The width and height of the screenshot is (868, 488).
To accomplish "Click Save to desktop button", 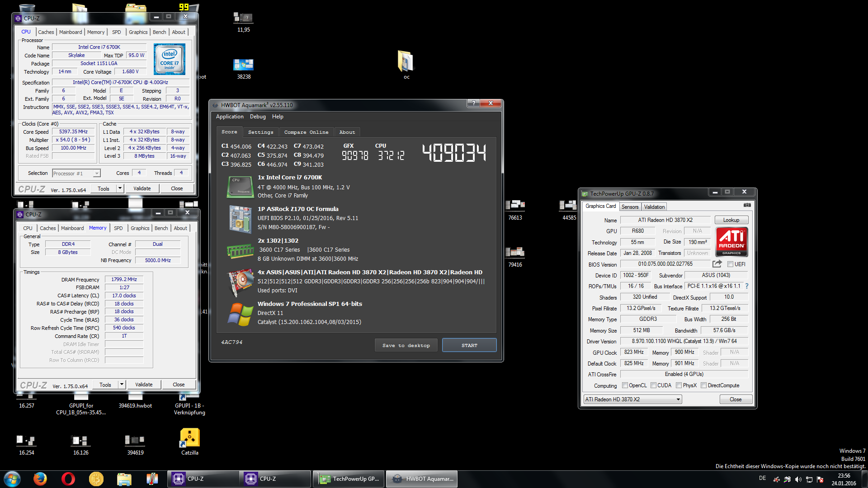I will (x=406, y=345).
